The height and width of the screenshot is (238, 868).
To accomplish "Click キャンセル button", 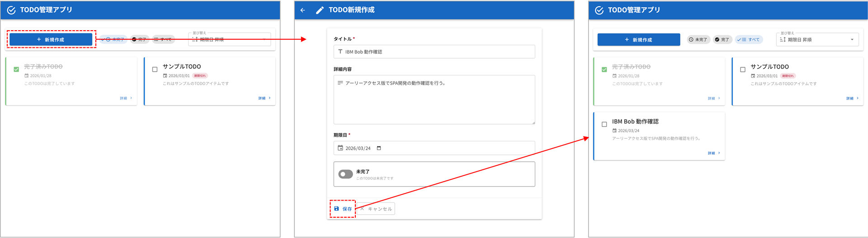I will click(376, 209).
